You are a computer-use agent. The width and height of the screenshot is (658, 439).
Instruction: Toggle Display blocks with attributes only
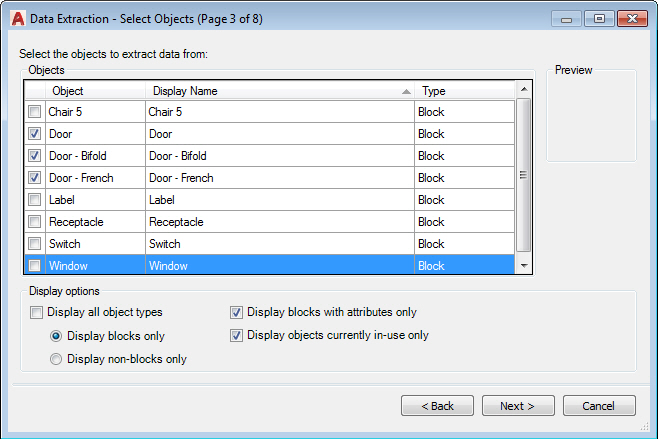pyautogui.click(x=236, y=312)
